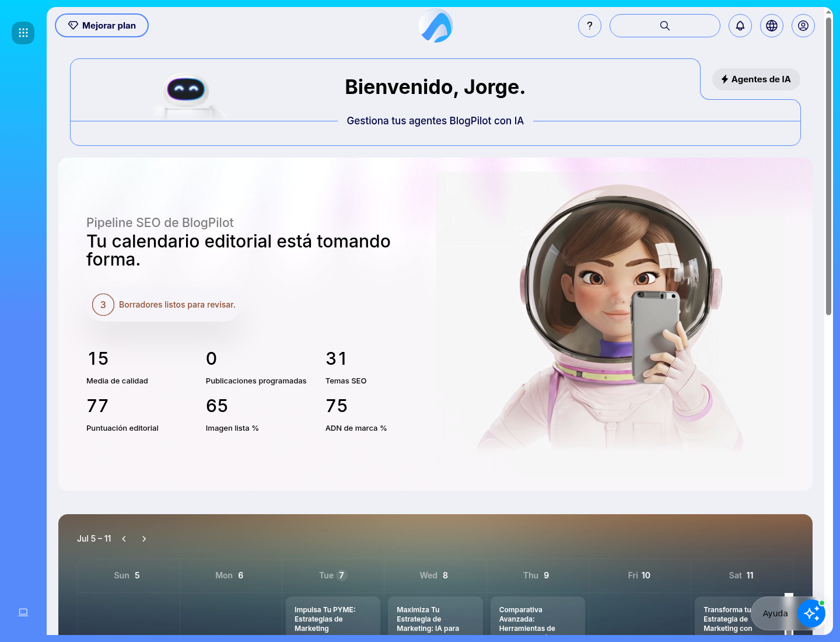Open the apps grid menu icon
840x642 pixels.
tap(23, 33)
